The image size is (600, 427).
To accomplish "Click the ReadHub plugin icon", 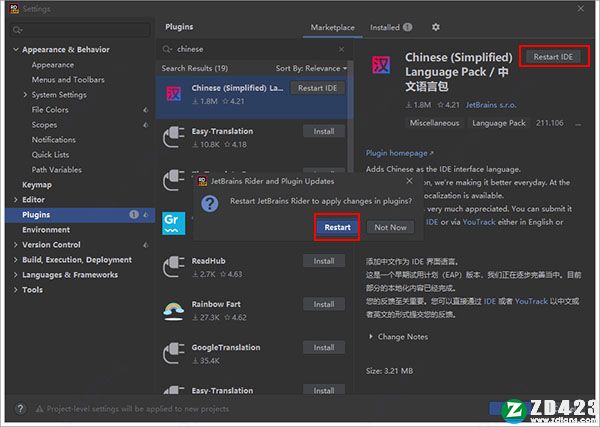I will click(174, 267).
